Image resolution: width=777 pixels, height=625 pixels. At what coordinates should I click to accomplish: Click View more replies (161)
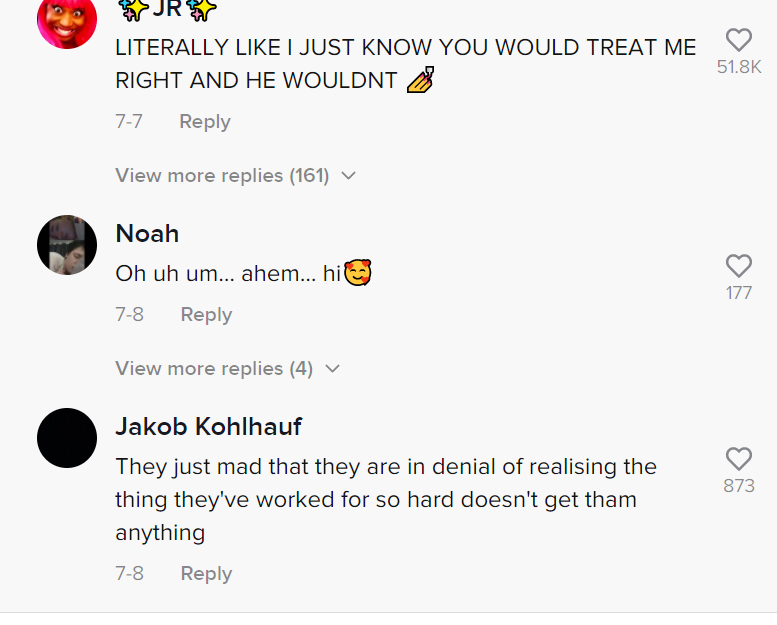point(222,175)
